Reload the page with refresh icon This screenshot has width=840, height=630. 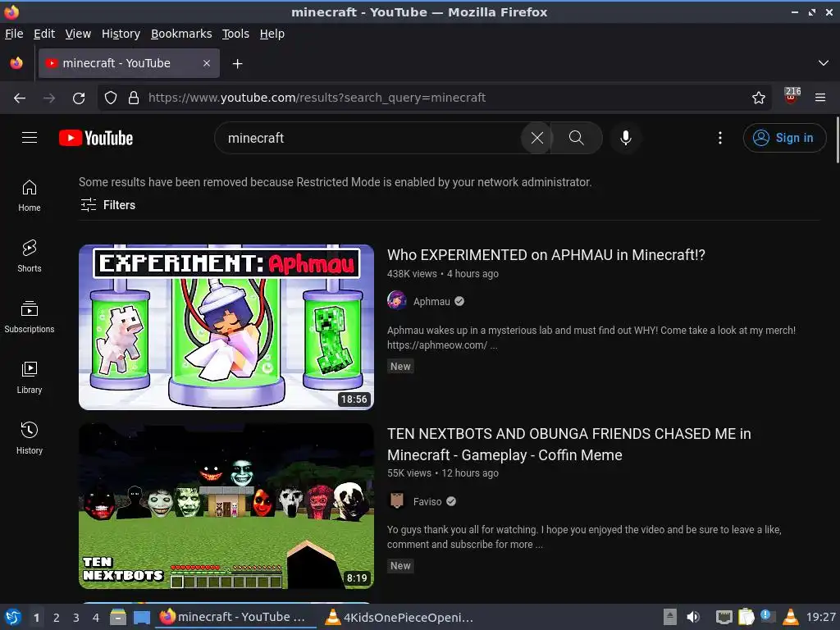(x=79, y=98)
